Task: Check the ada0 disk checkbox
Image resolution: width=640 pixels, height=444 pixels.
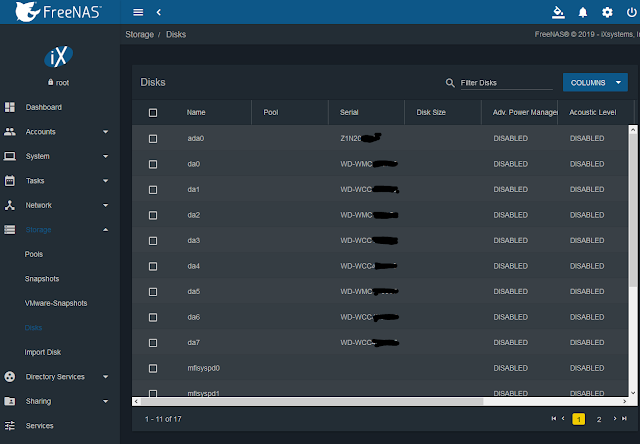Action: click(153, 138)
